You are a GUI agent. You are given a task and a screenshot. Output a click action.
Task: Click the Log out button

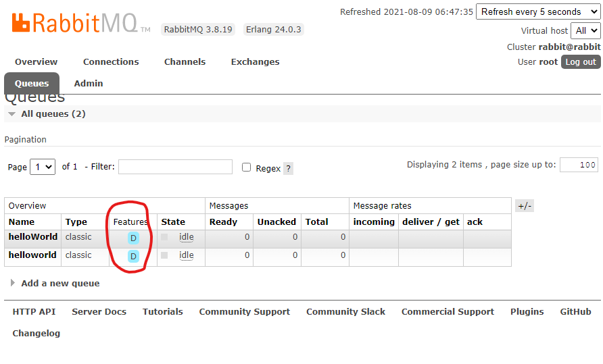tap(581, 62)
